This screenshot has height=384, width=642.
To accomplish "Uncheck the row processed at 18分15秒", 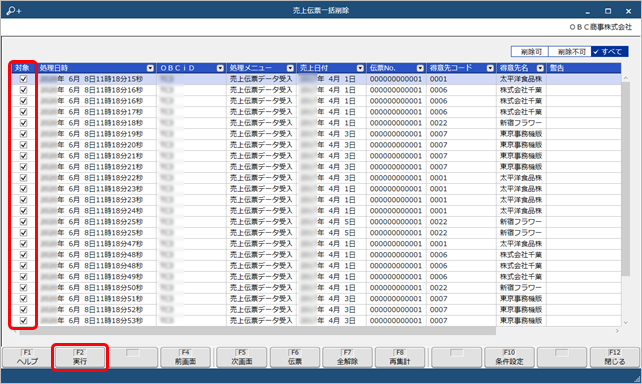I will [23, 79].
